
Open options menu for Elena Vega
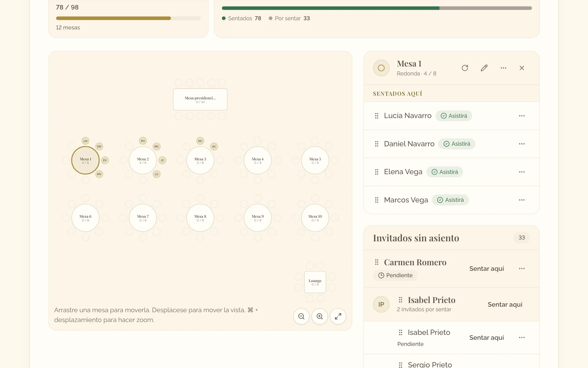coord(522,172)
